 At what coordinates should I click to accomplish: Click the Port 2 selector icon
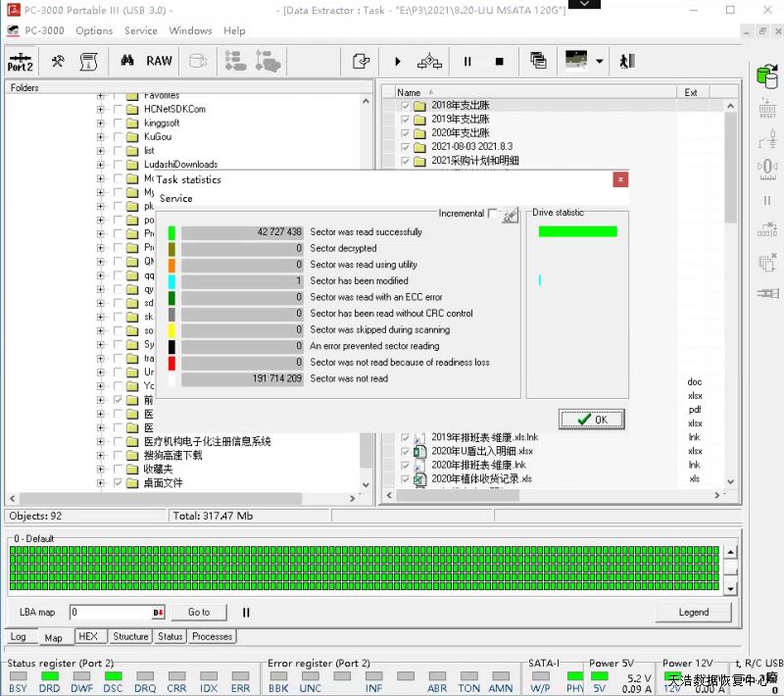coord(20,61)
